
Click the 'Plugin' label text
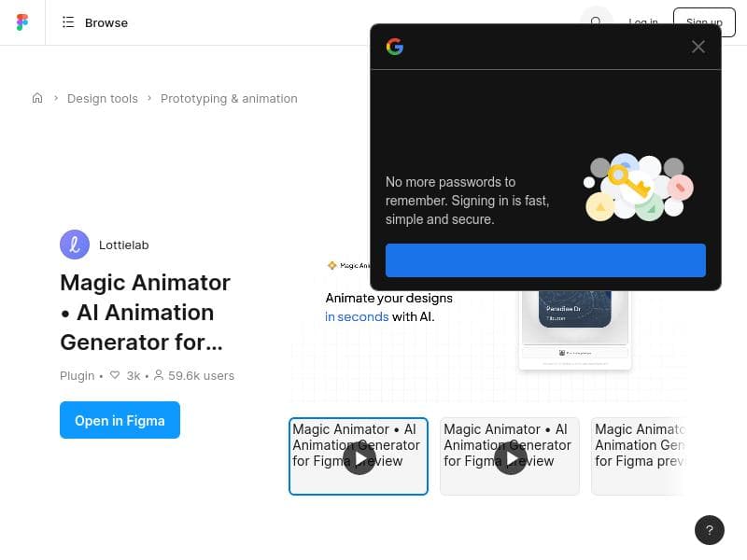coord(78,376)
